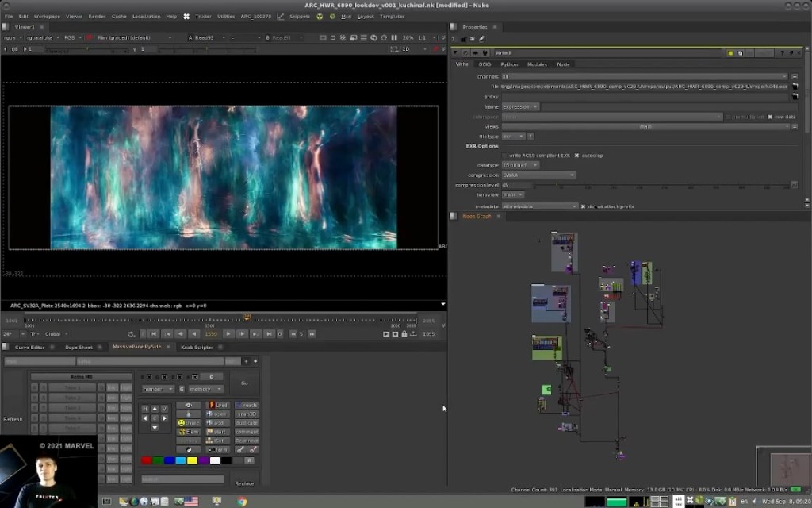Switch to the Python tab in WriteB
Screen dimensions: 812x508
click(509, 64)
